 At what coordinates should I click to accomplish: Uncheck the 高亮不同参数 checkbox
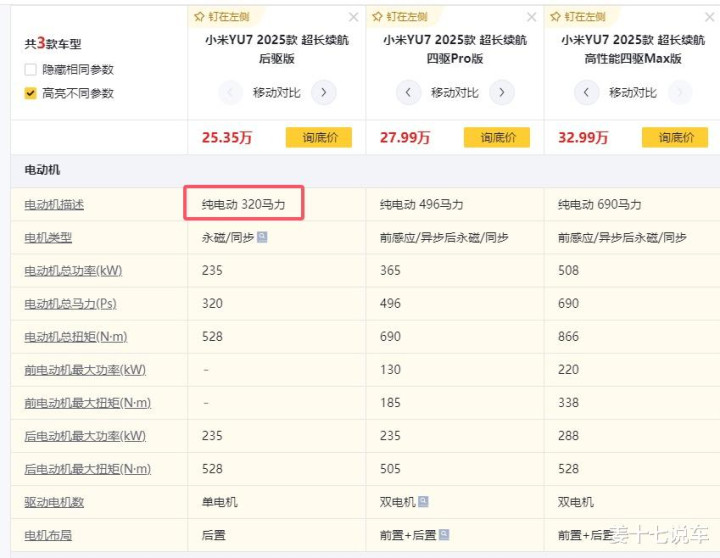(30, 93)
